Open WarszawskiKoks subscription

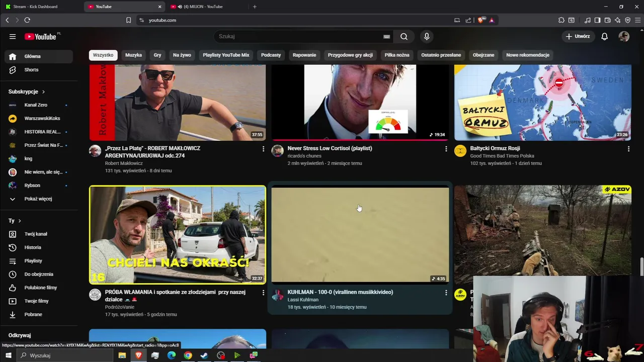point(39,118)
